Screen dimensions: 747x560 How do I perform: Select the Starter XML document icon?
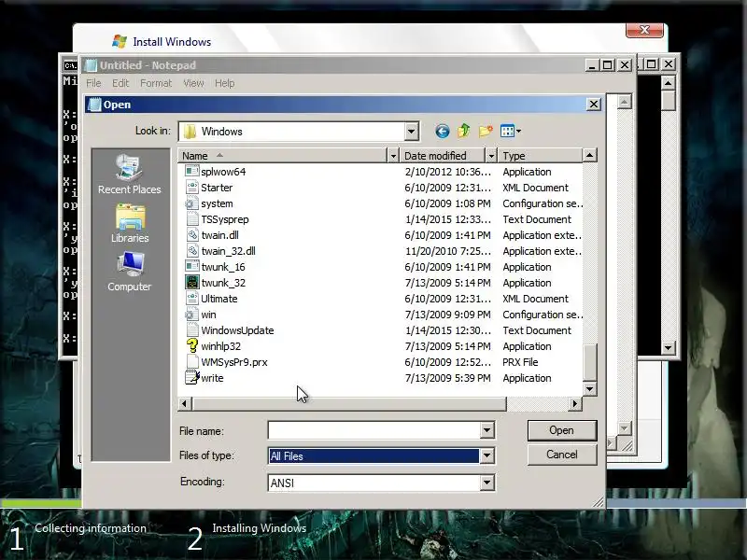pos(192,188)
